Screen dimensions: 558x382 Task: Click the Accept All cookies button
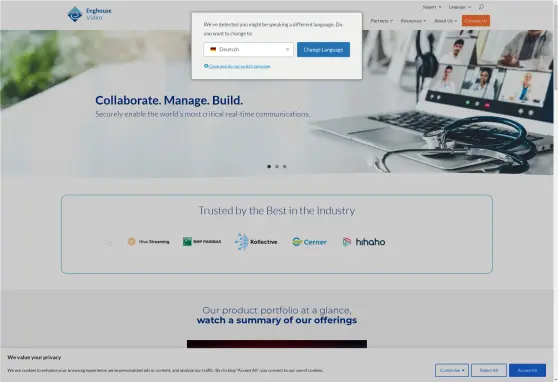527,370
